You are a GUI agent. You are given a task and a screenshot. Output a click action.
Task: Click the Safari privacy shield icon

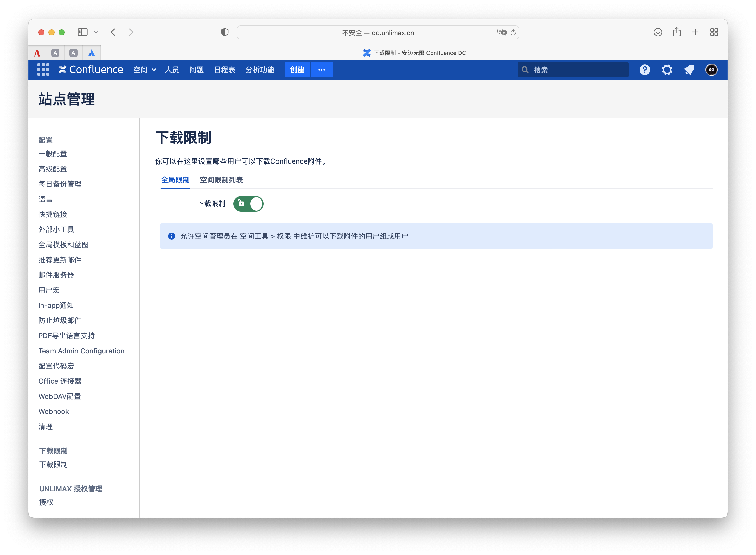coord(224,32)
